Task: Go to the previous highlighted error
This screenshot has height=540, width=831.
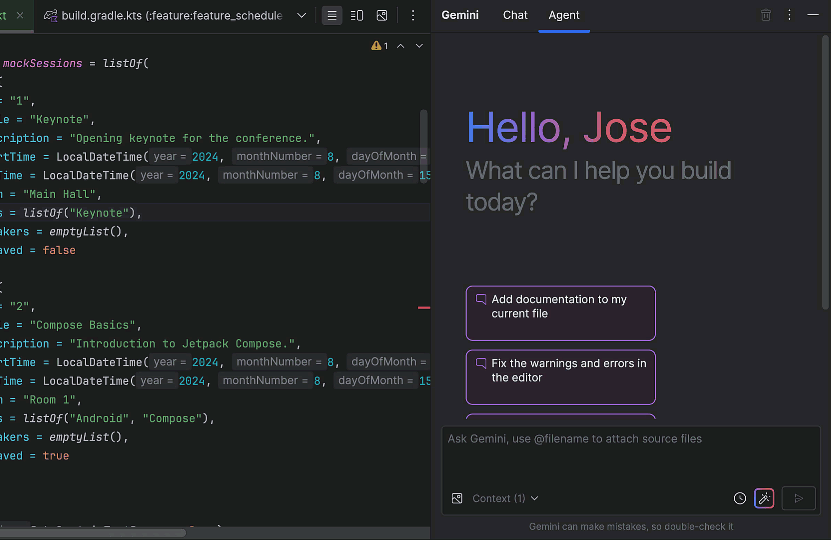Action: (x=401, y=46)
